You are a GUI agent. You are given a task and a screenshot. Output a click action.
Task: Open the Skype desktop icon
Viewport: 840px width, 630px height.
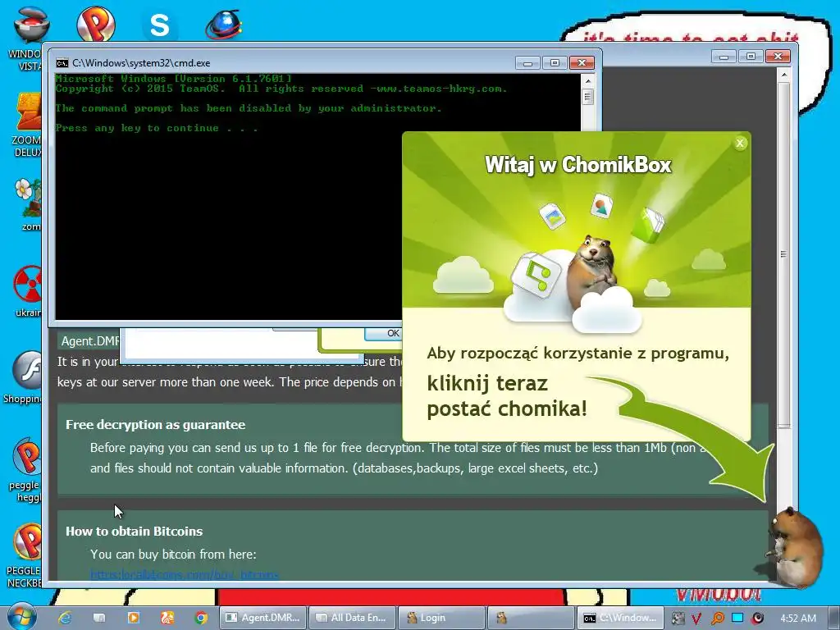pos(159,25)
